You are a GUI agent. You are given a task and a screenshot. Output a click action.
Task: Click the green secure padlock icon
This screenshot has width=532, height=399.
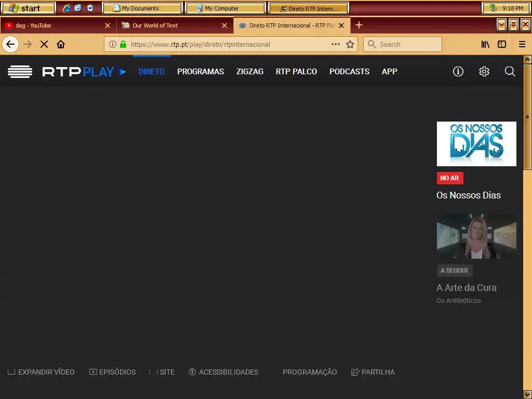pos(123,44)
